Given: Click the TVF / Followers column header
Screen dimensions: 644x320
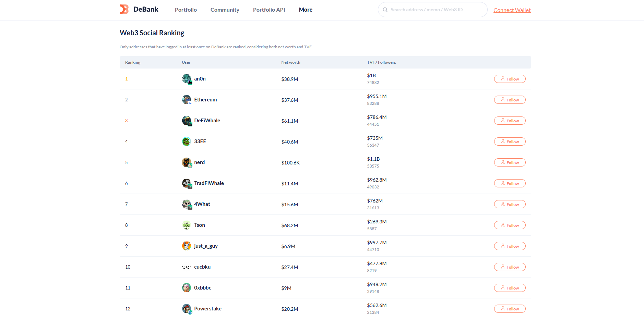Looking at the screenshot, I should click(x=381, y=62).
